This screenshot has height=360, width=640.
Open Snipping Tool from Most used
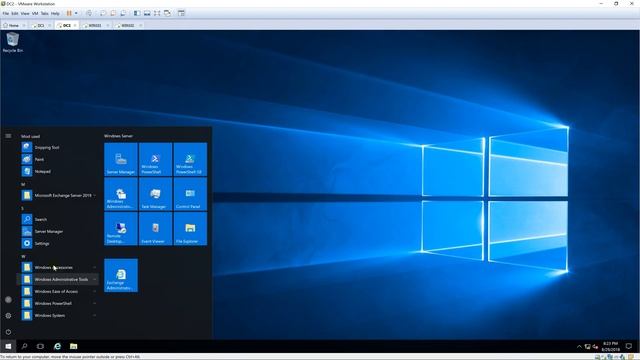pyautogui.click(x=57, y=147)
